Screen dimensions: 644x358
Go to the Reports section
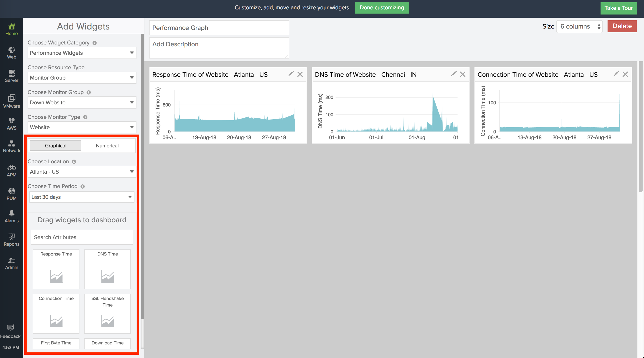11,239
